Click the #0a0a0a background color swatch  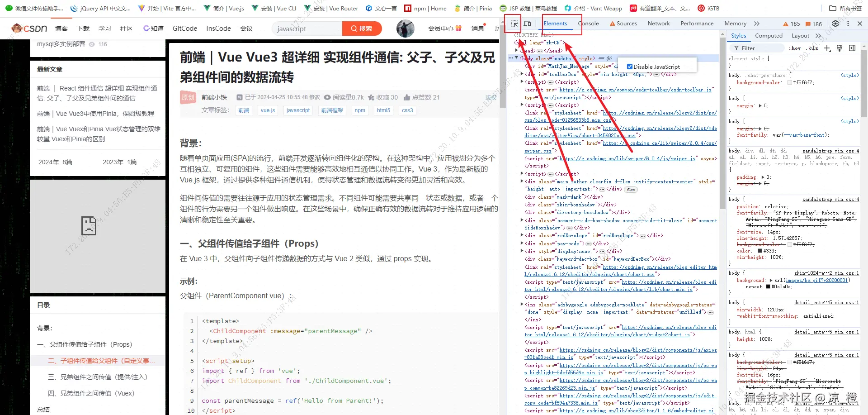768,286
